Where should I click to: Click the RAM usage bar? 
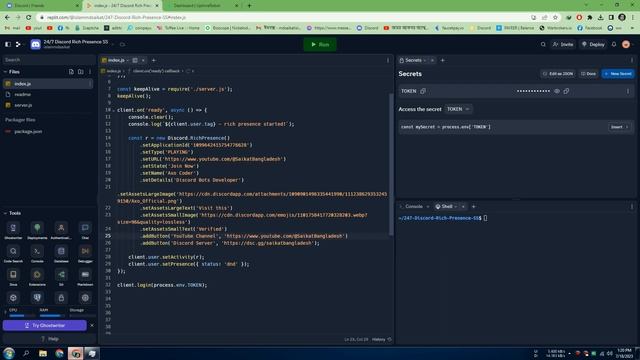[x=52, y=316]
